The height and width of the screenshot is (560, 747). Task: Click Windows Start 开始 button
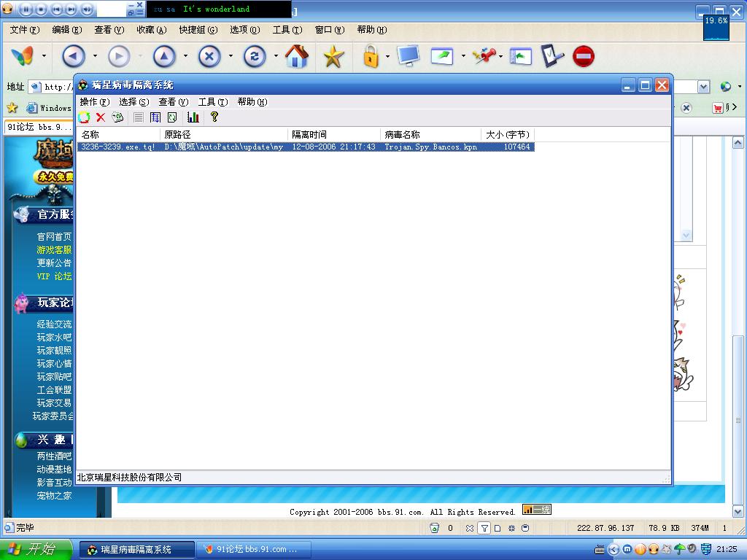36,549
